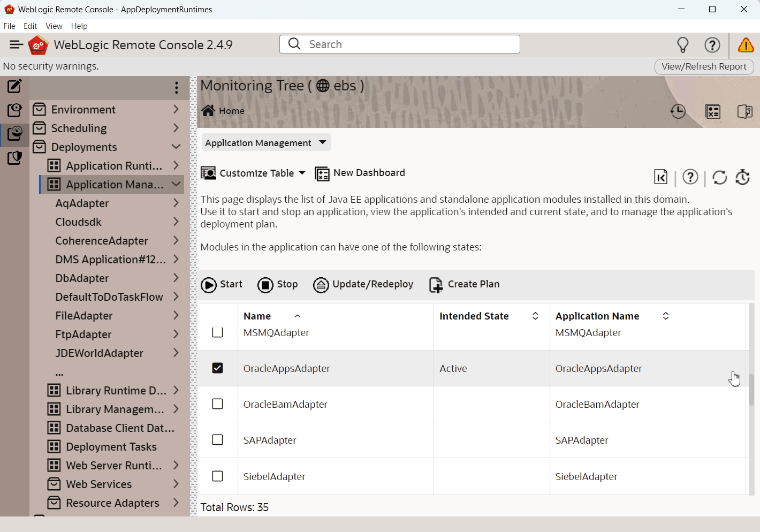Uncheck the OracleAppsAdapter row checkbox

pos(217,368)
